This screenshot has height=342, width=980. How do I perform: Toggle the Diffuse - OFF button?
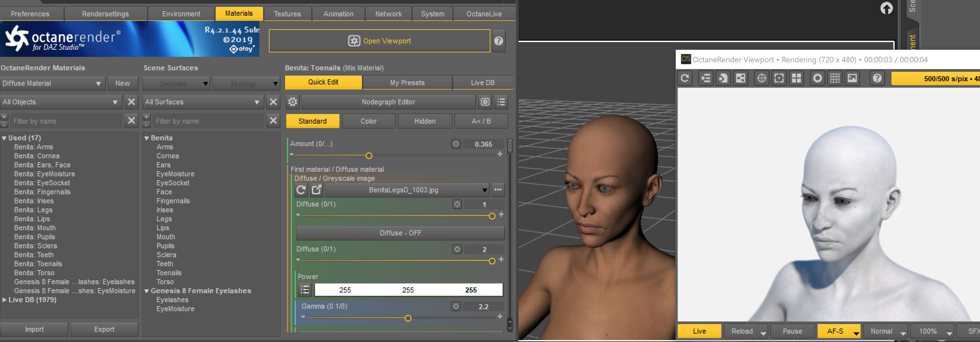coord(400,233)
